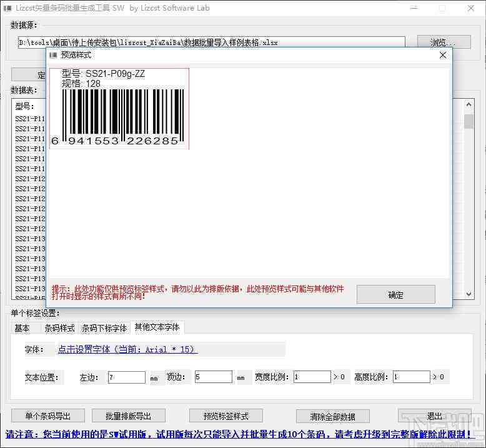Select the 其他文本字体 tab

coord(157,327)
